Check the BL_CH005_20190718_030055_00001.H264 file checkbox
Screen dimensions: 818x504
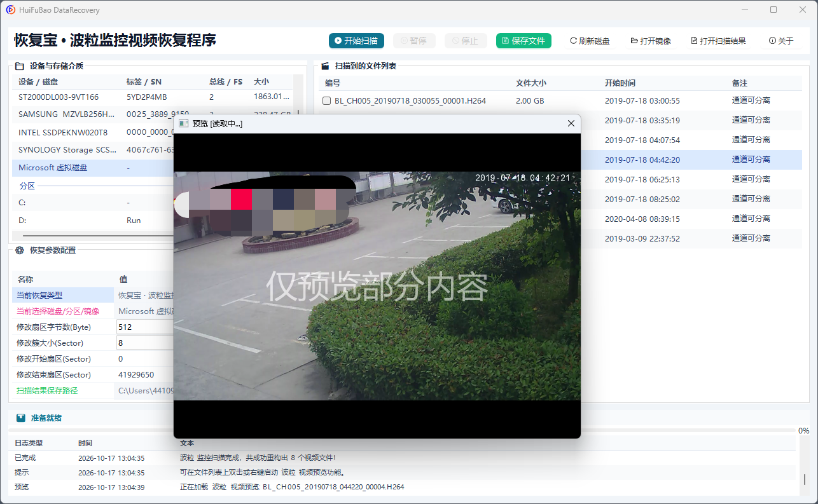point(327,100)
